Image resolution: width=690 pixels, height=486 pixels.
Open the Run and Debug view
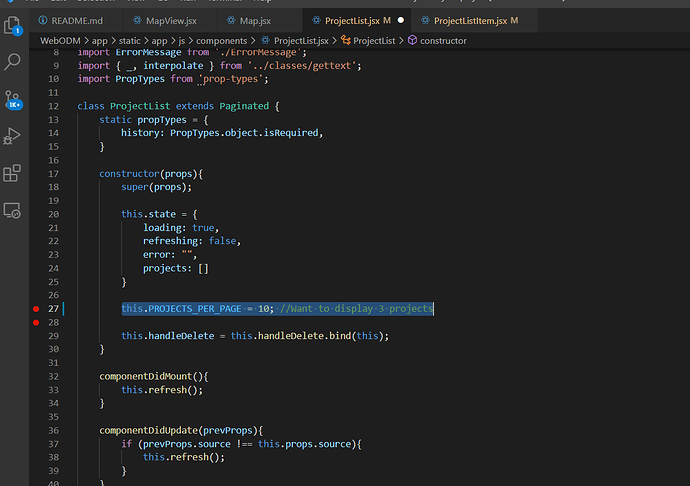click(13, 136)
